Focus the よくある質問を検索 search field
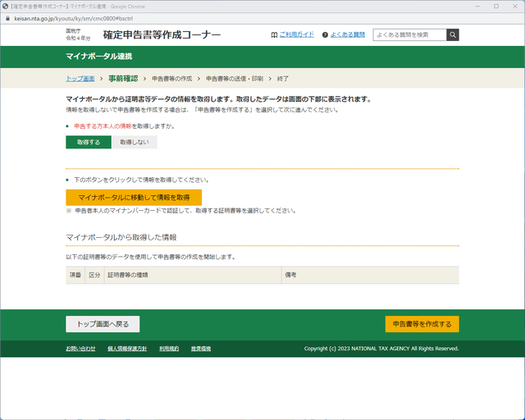 410,34
